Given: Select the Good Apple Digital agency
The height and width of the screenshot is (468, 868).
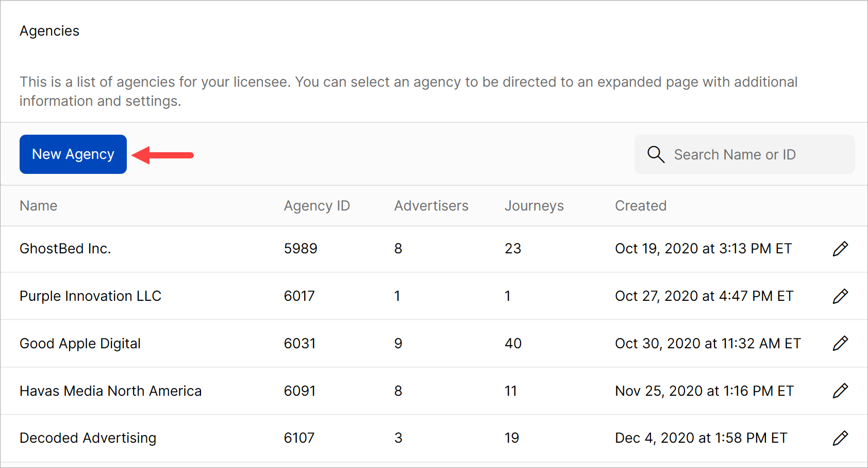Looking at the screenshot, I should click(80, 344).
